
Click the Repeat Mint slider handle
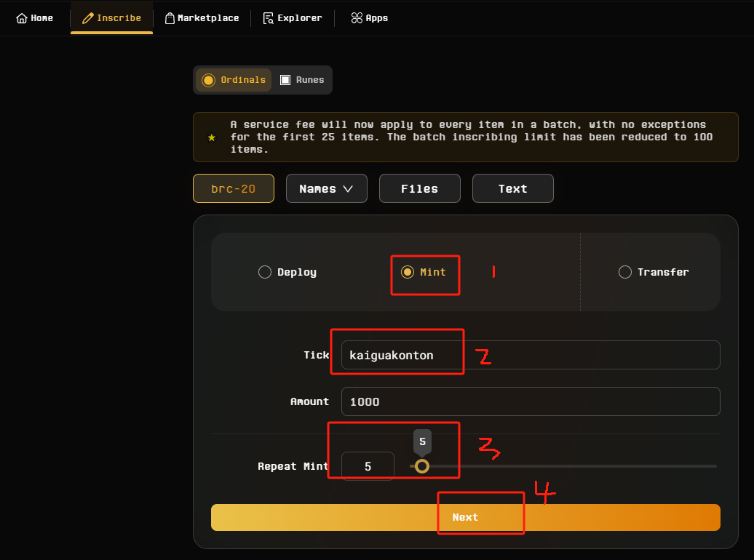pyautogui.click(x=422, y=466)
